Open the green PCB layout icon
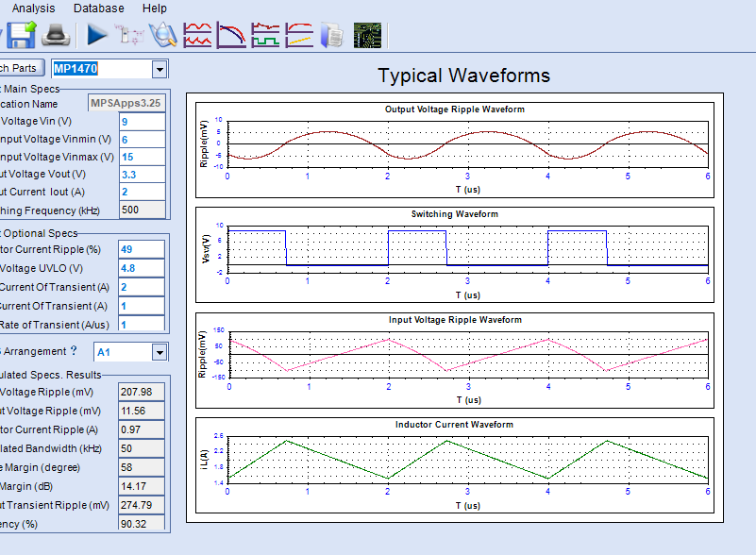Viewport: 756px width, 555px height. click(367, 36)
